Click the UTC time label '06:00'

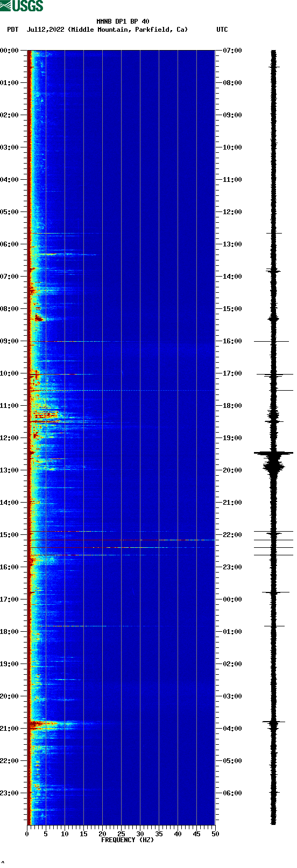pos(232,793)
